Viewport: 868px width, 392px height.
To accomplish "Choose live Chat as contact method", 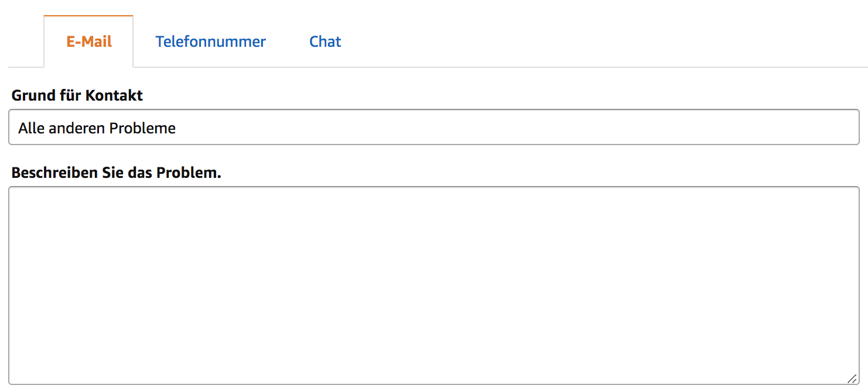I will pyautogui.click(x=325, y=42).
